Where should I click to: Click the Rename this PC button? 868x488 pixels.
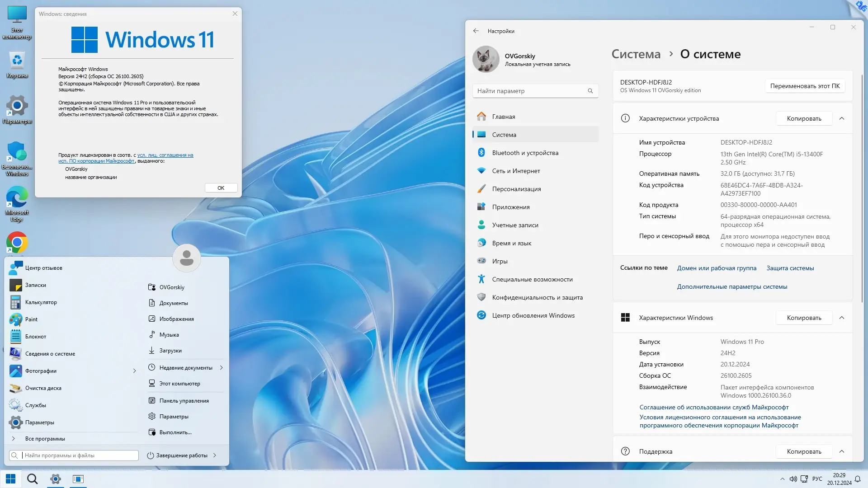(x=805, y=86)
